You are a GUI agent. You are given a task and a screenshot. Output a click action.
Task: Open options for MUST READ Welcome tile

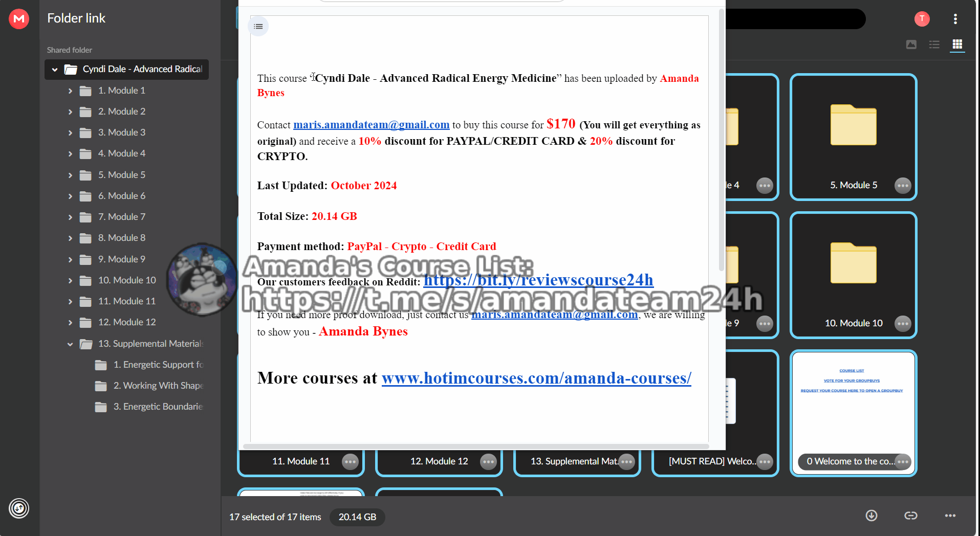[765, 462]
